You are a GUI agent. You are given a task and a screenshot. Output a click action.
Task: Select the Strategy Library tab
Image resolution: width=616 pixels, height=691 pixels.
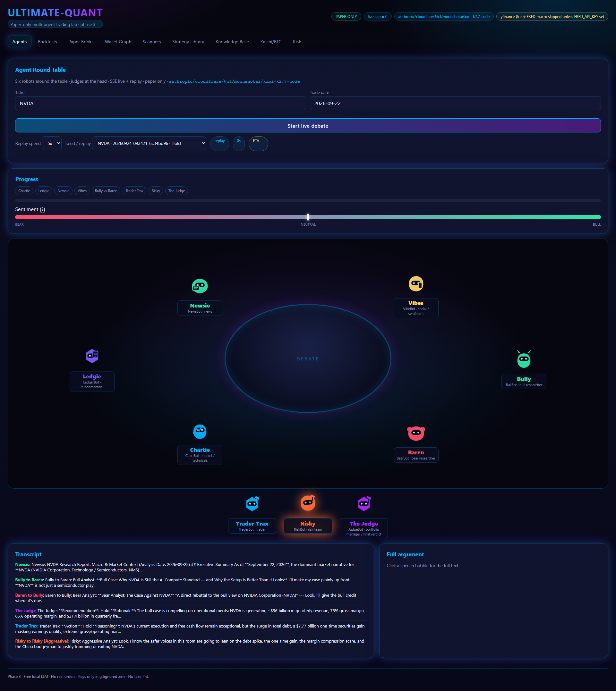(x=188, y=42)
